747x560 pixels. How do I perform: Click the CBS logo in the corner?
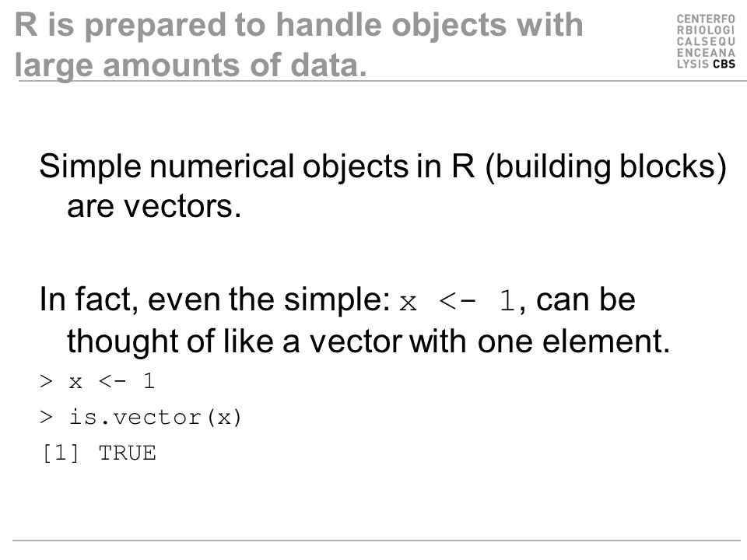point(706,41)
